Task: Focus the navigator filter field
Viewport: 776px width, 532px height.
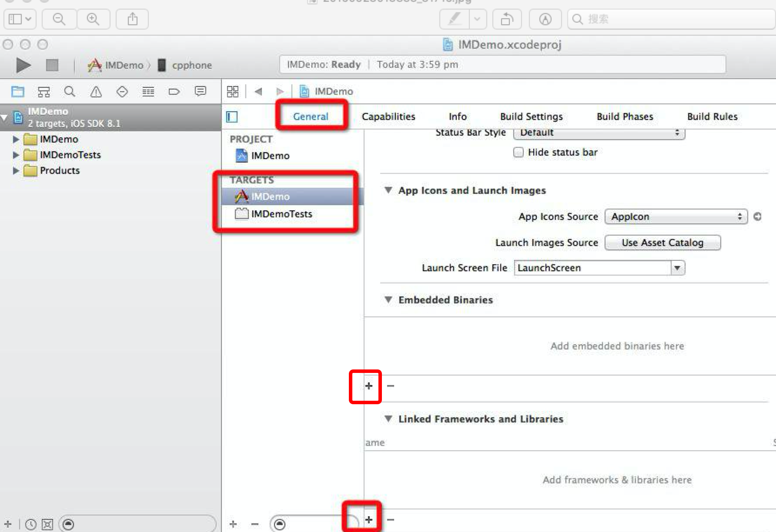Action: (x=137, y=524)
